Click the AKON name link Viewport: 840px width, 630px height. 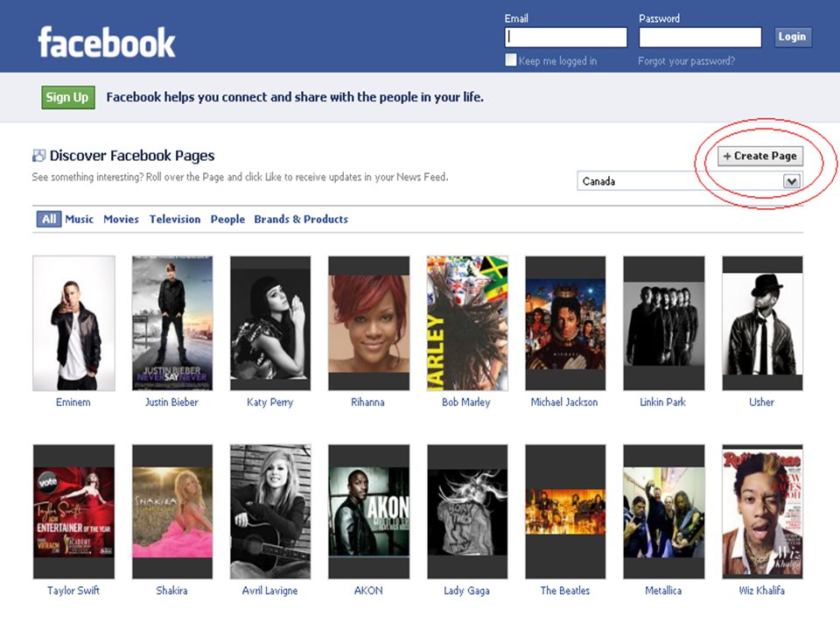368,591
